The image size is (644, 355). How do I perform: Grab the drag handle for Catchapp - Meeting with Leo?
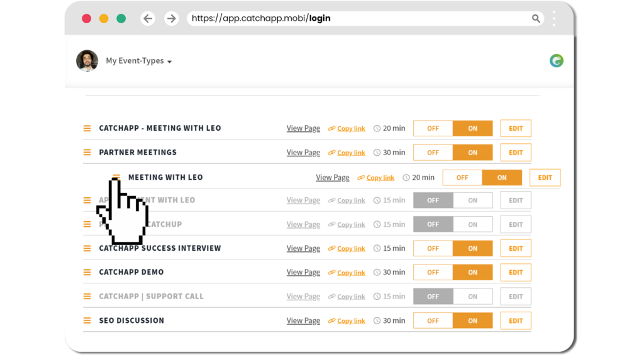[87, 128]
